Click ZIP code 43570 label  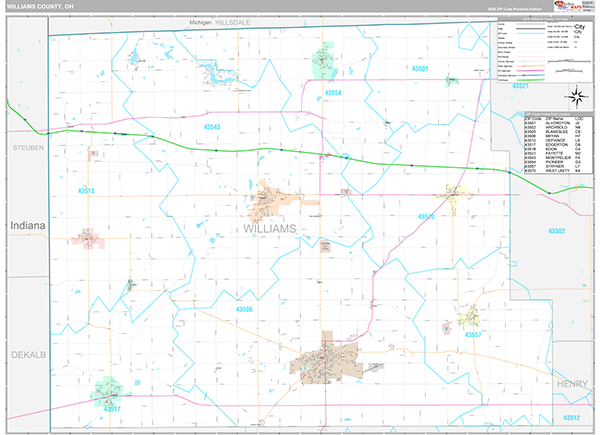point(426,217)
